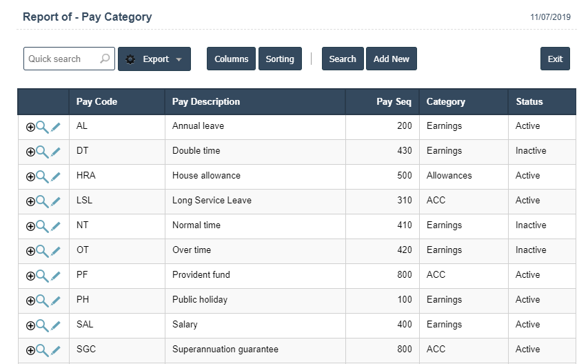Click the pencil edit icon for HRA row
This screenshot has height=364, width=588.
(56, 176)
